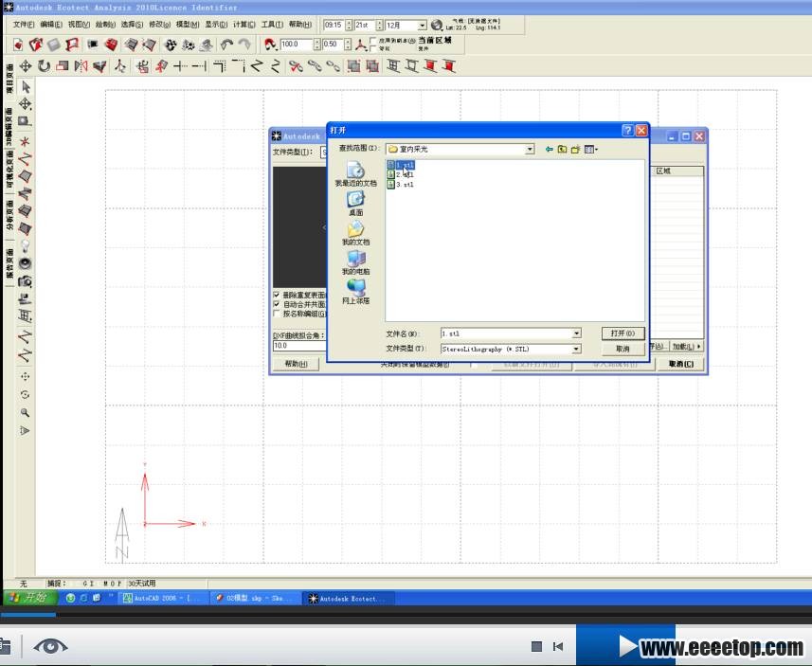
Task: Expand the 查找范围 folder dropdown
Action: [530, 149]
